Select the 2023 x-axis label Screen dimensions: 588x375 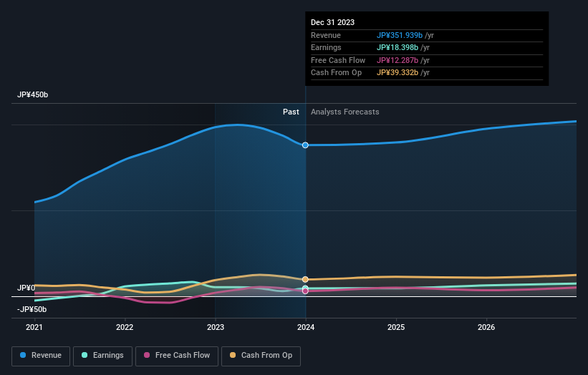(x=216, y=328)
